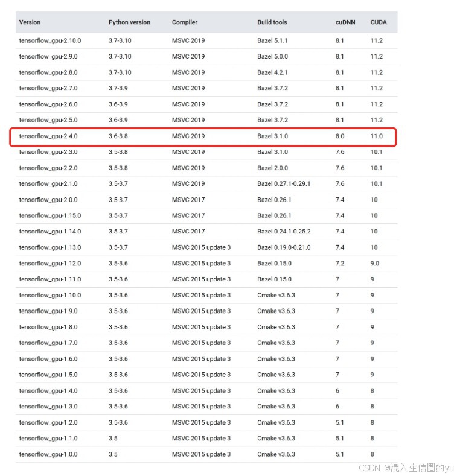Select tensorflow_gpu-2.5.0 version cell
This screenshot has height=476, width=457.
coord(48,120)
